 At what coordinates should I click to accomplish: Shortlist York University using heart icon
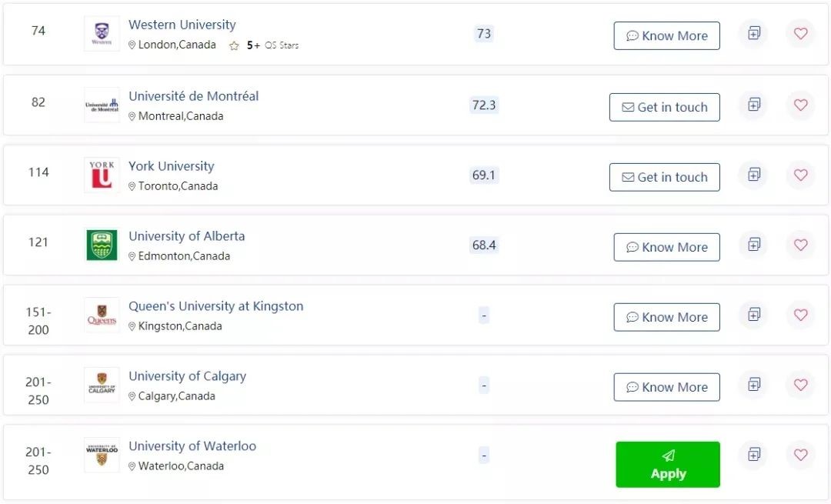[800, 175]
